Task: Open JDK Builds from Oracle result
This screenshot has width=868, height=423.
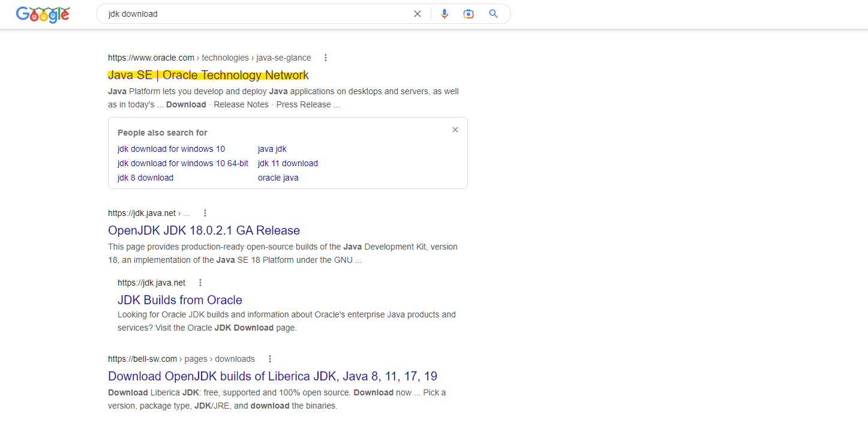Action: point(180,300)
